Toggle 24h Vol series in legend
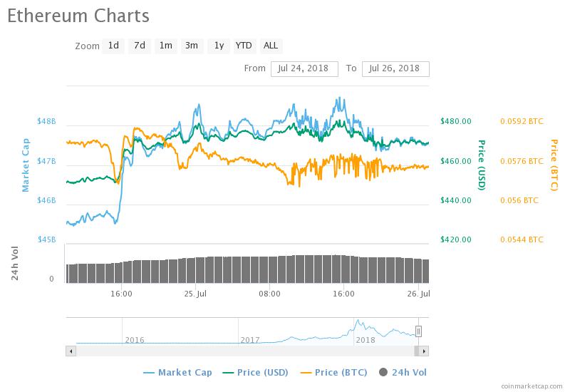This screenshot has height=392, width=570. click(403, 372)
